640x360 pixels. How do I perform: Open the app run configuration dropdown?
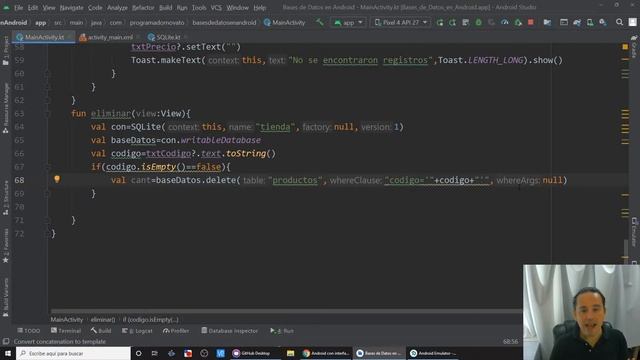click(348, 22)
